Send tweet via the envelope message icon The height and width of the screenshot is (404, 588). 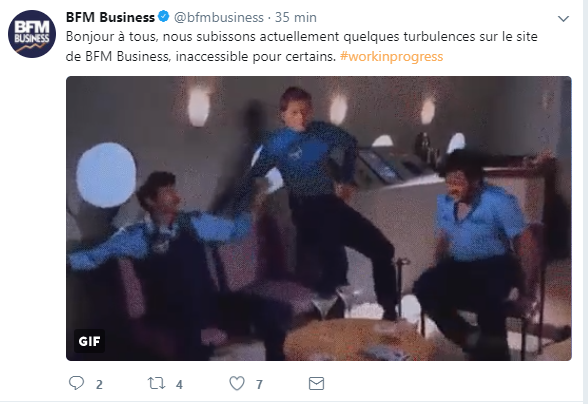pyautogui.click(x=316, y=383)
